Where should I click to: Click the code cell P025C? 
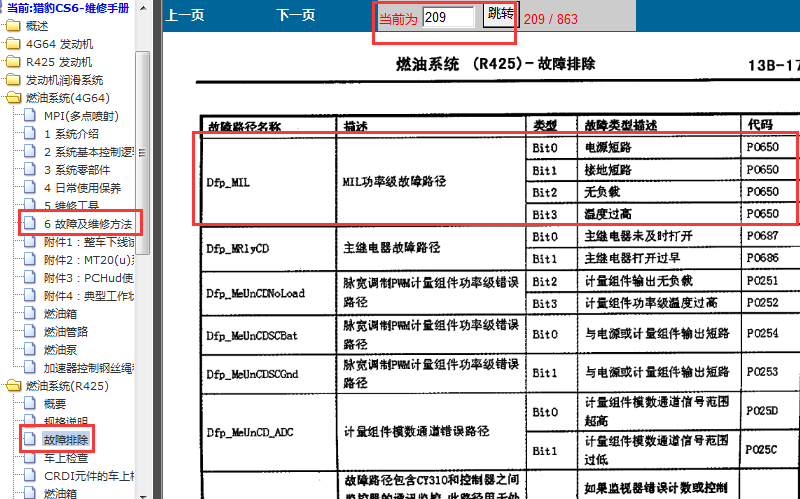click(x=769, y=450)
